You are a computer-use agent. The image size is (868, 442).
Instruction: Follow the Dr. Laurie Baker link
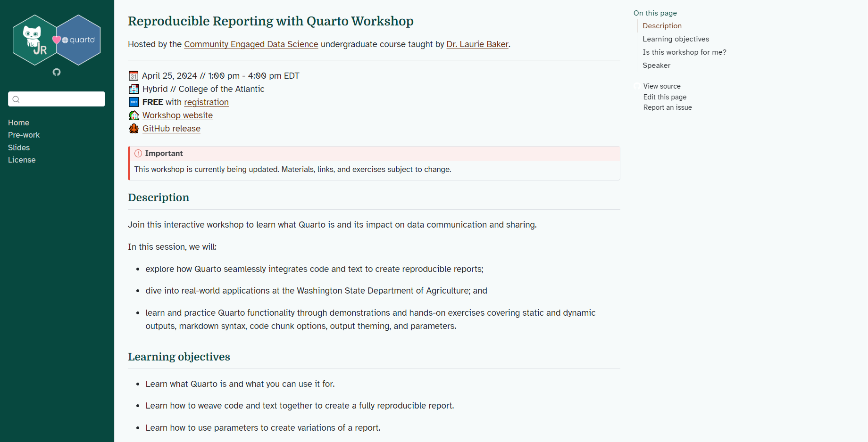(477, 44)
